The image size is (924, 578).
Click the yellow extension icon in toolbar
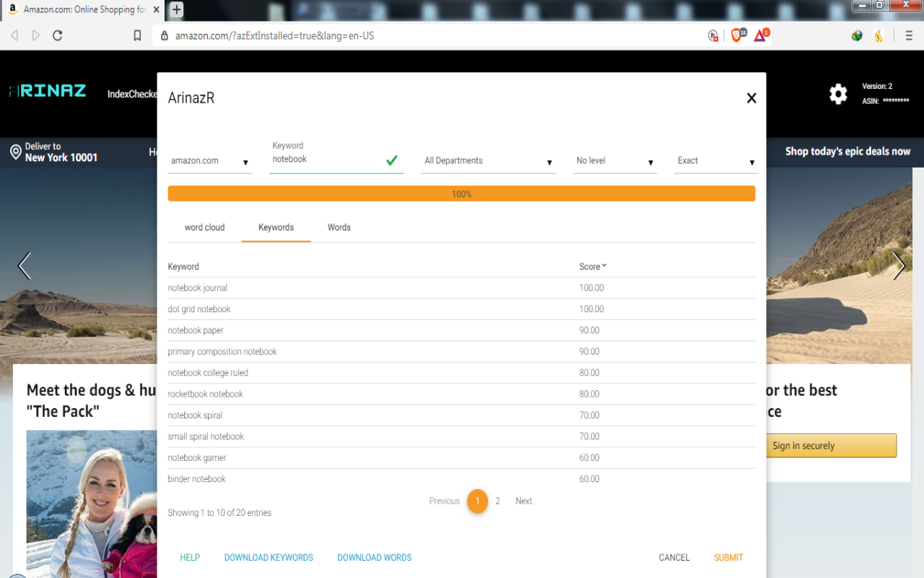(x=879, y=35)
